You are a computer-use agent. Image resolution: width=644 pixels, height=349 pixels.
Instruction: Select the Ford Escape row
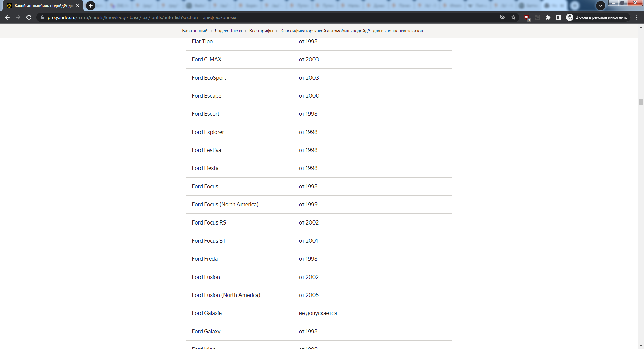pyautogui.click(x=319, y=96)
